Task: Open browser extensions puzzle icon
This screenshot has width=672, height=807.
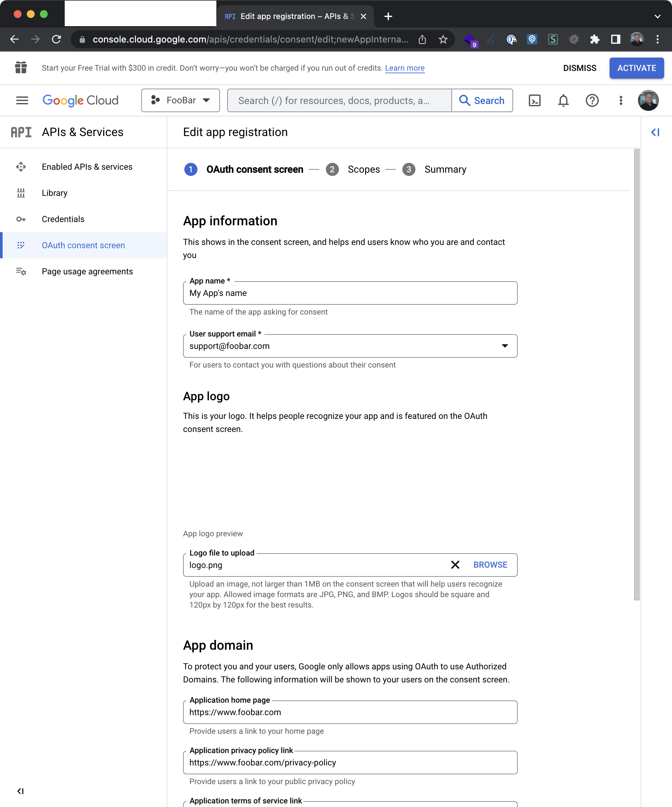Action: point(595,39)
